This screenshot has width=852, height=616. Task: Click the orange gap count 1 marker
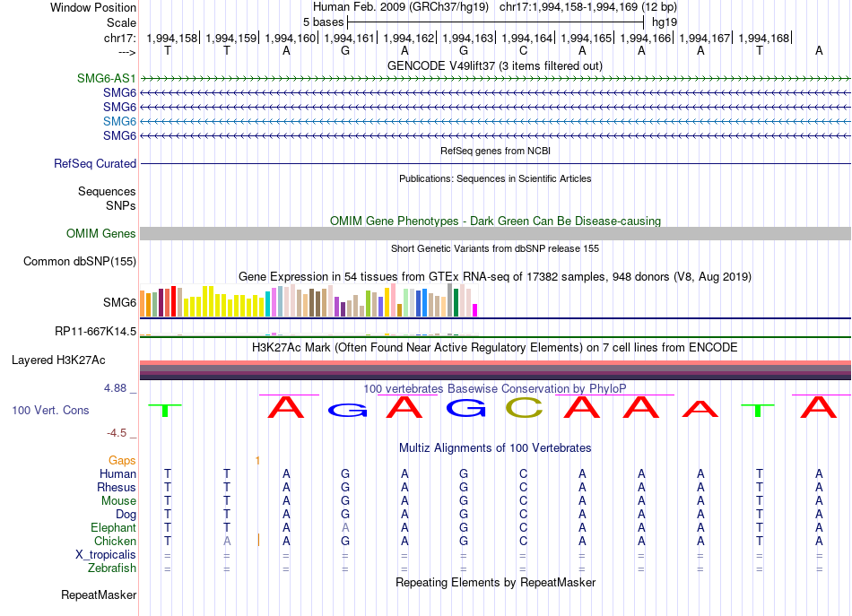pos(257,461)
